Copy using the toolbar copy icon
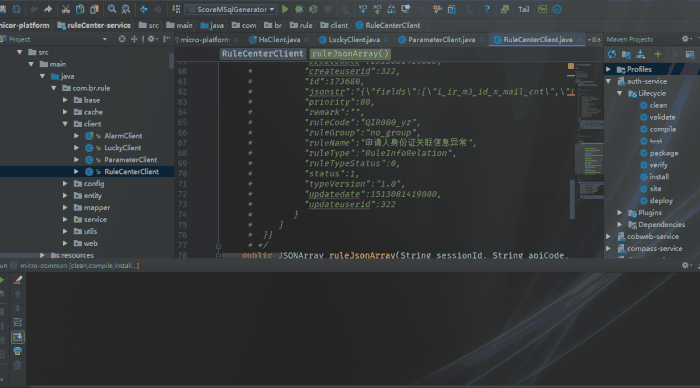This screenshot has width=700, height=388. click(x=80, y=9)
